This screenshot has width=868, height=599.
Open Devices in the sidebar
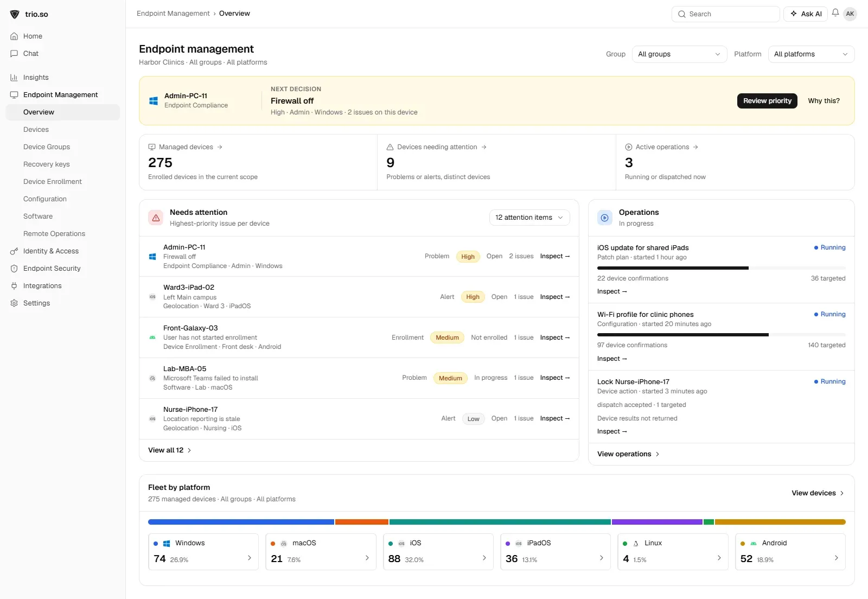(36, 130)
